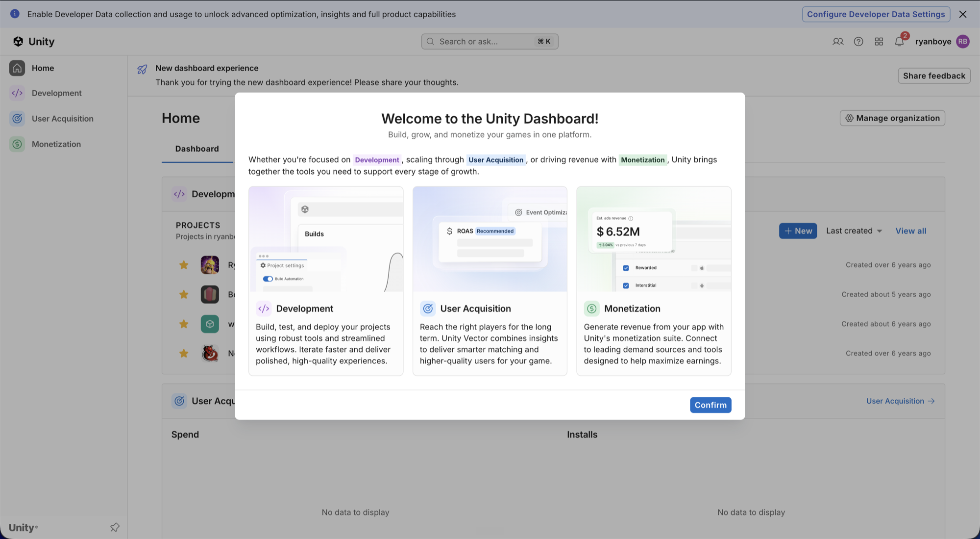This screenshot has height=539, width=980.
Task: Check the Rewarded checkbox in illustration
Action: (x=626, y=268)
